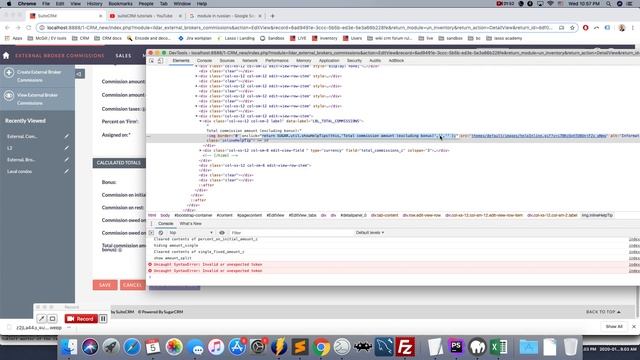640x360 pixels.
Task: Click the img.inlineHelpTip breadcrumb item
Action: tap(597, 215)
